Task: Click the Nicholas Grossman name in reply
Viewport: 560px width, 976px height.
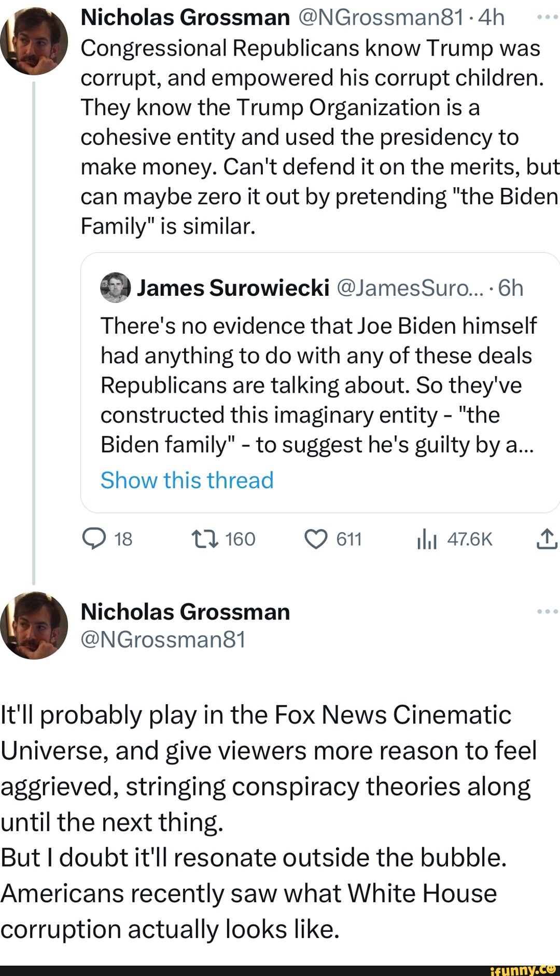Action: [x=185, y=612]
